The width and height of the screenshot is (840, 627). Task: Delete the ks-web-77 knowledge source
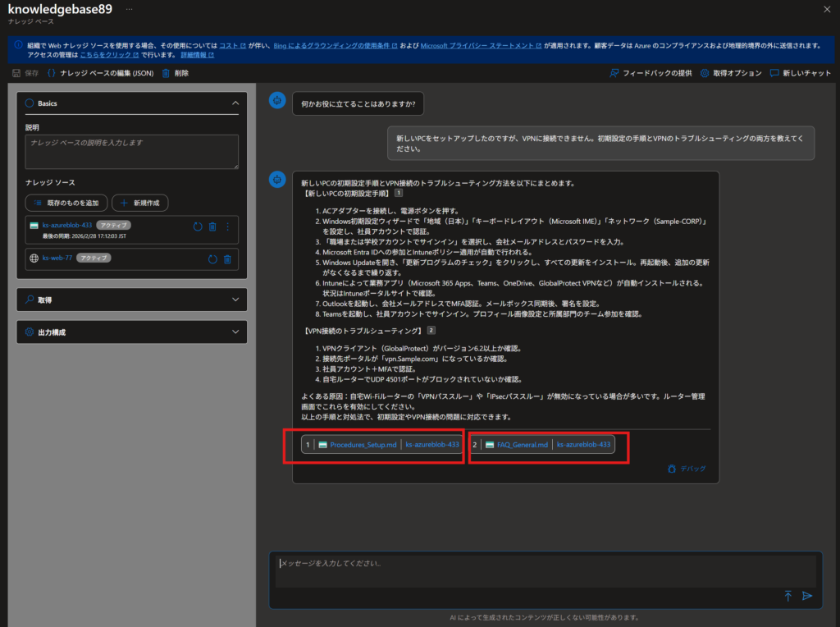coord(228,259)
